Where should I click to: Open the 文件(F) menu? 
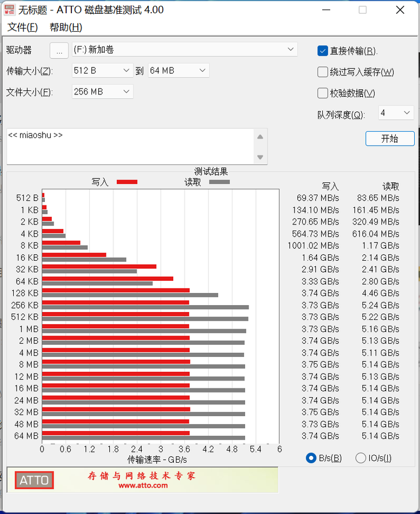click(x=22, y=27)
